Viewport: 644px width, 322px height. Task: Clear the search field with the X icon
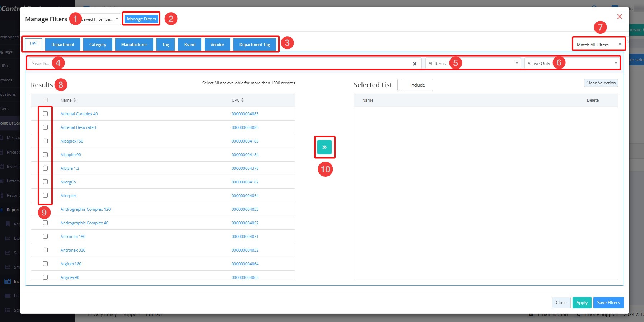(x=415, y=64)
